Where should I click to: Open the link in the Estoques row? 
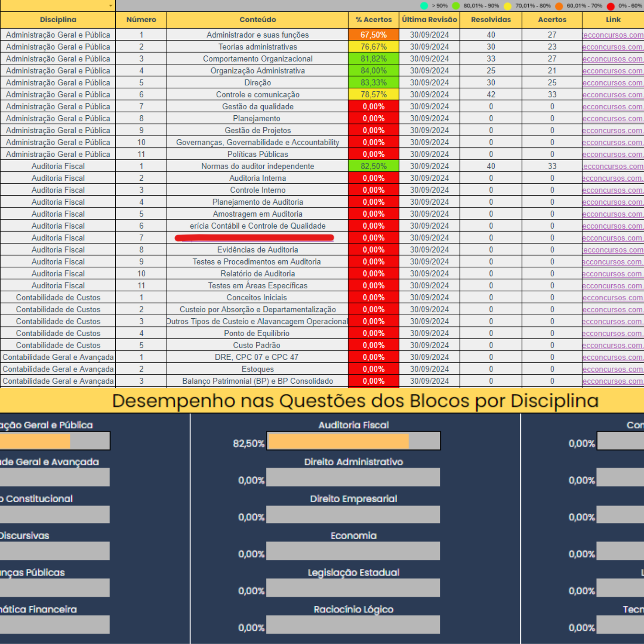pos(613,369)
